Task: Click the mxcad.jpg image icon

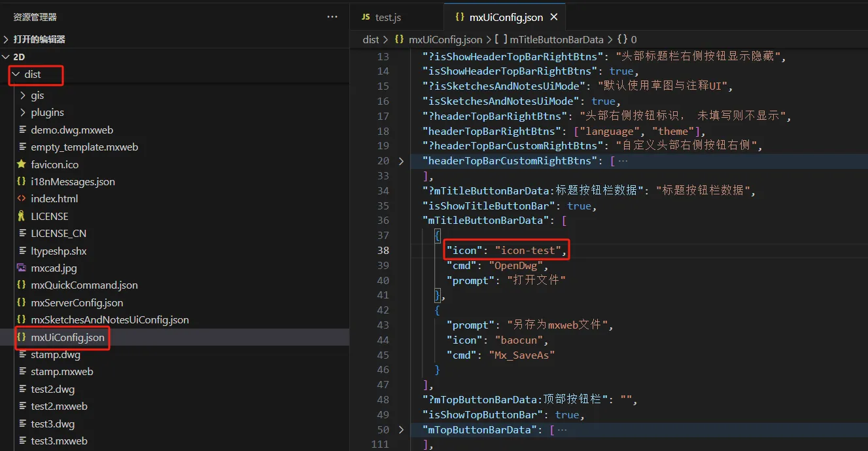Action: (22, 268)
